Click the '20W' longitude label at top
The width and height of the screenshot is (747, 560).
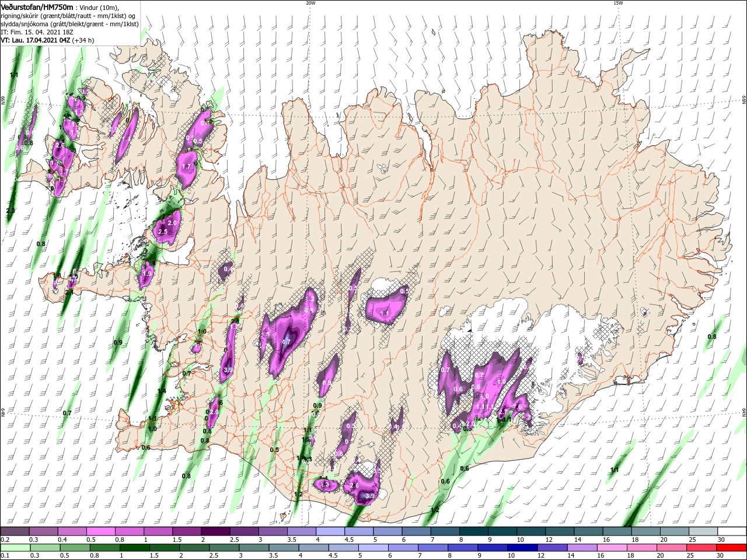(310, 3)
